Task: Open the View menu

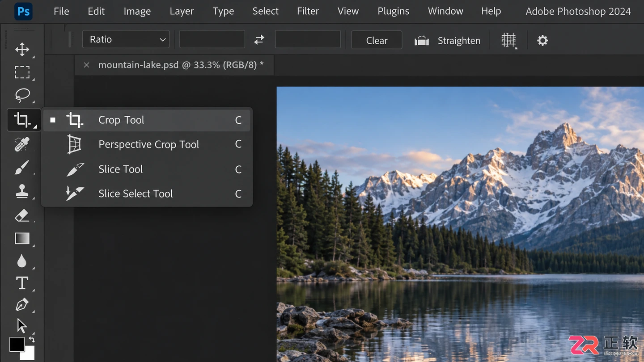Action: 348,11
